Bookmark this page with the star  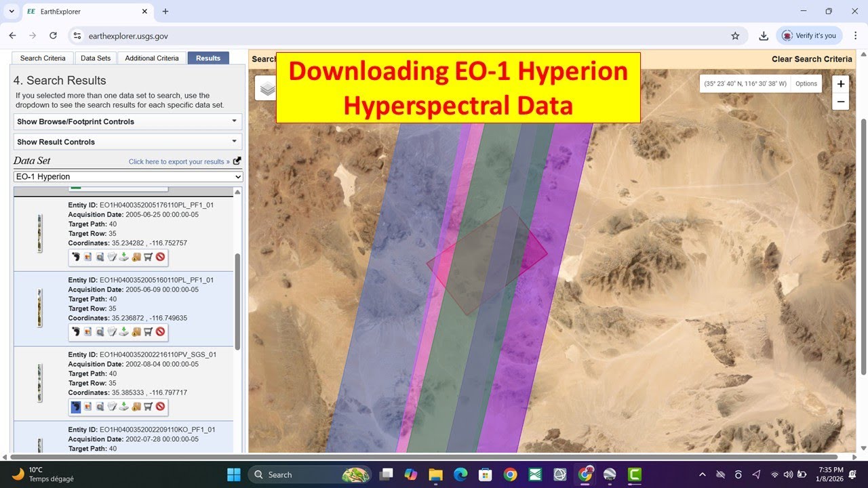pyautogui.click(x=735, y=36)
